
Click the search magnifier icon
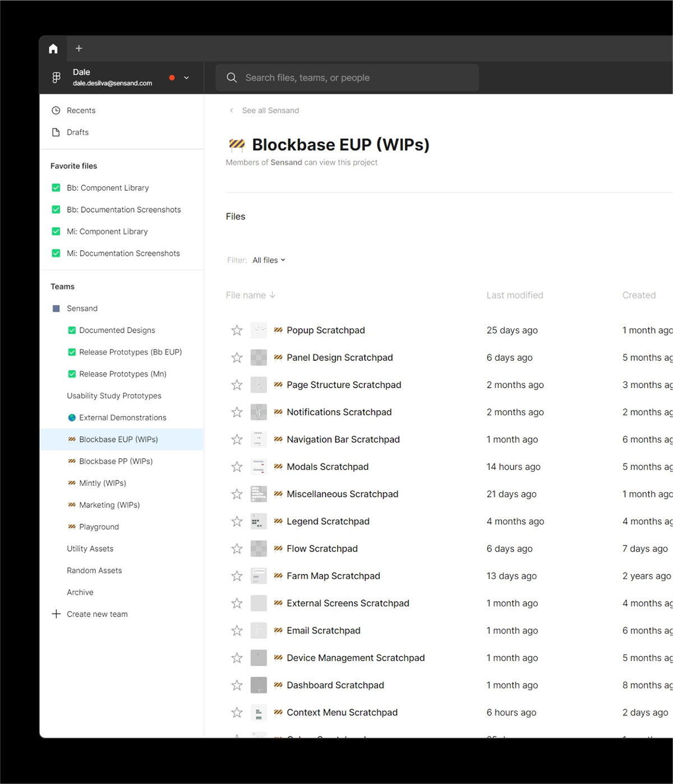(x=232, y=77)
